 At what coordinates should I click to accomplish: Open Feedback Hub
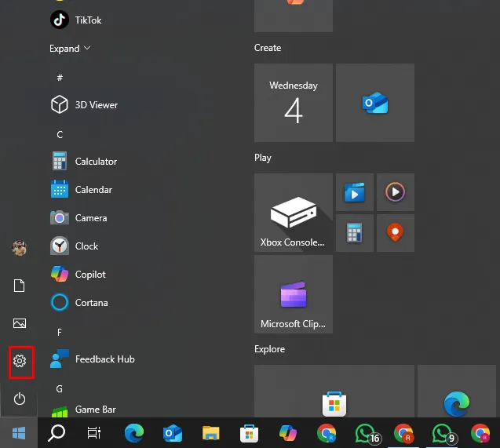click(93, 359)
